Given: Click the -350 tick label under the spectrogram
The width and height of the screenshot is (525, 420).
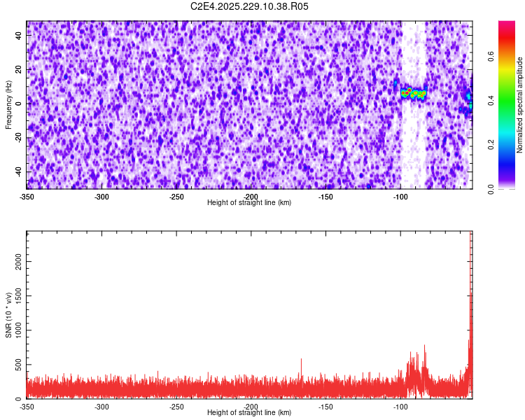Looking at the screenshot, I should click(27, 197).
